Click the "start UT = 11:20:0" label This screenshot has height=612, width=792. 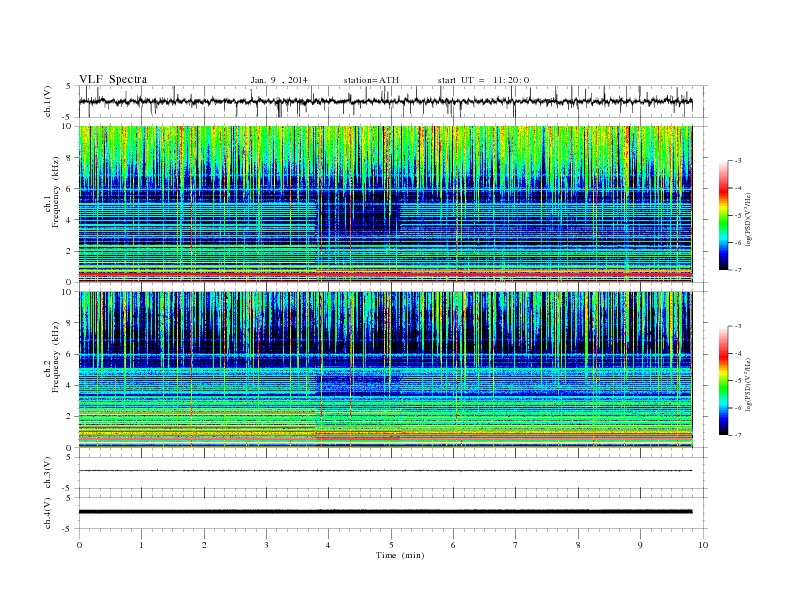[x=483, y=80]
